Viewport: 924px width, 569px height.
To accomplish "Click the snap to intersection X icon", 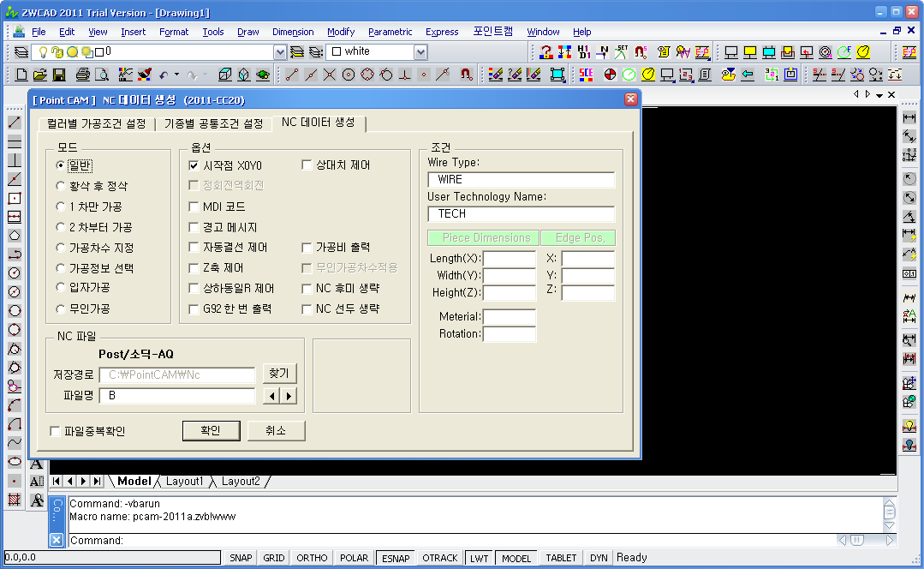I will click(x=330, y=75).
